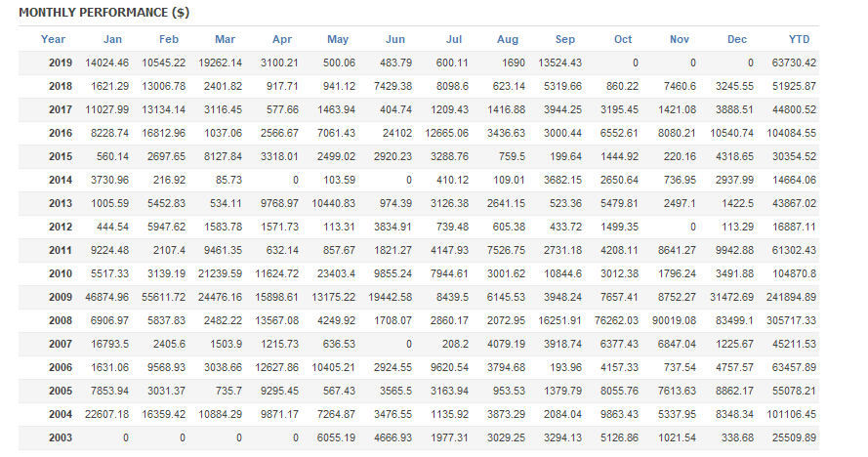
Task: Select the 2008 year row label
Action: [60, 320]
